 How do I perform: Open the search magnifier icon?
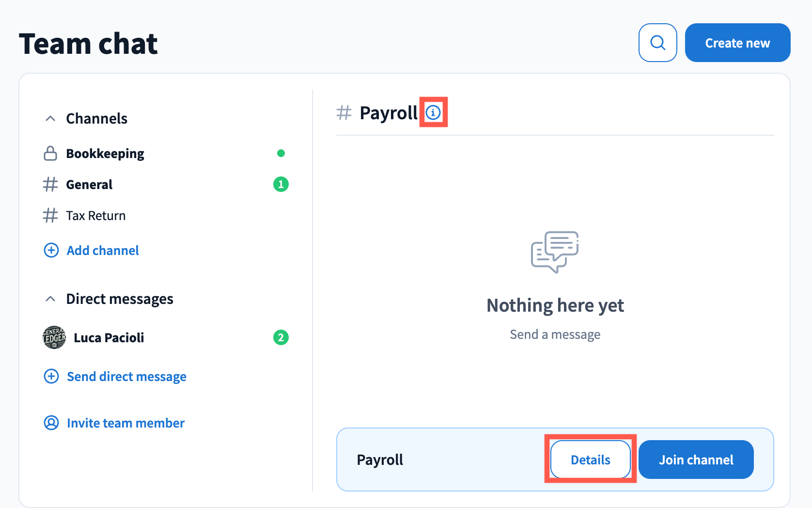[657, 43]
